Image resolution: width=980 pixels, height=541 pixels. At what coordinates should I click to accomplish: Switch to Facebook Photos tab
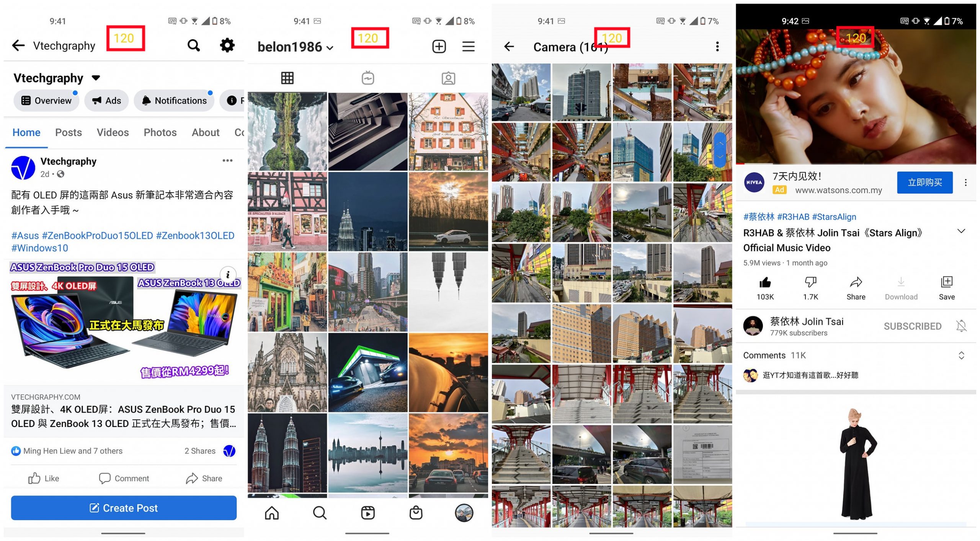(160, 133)
